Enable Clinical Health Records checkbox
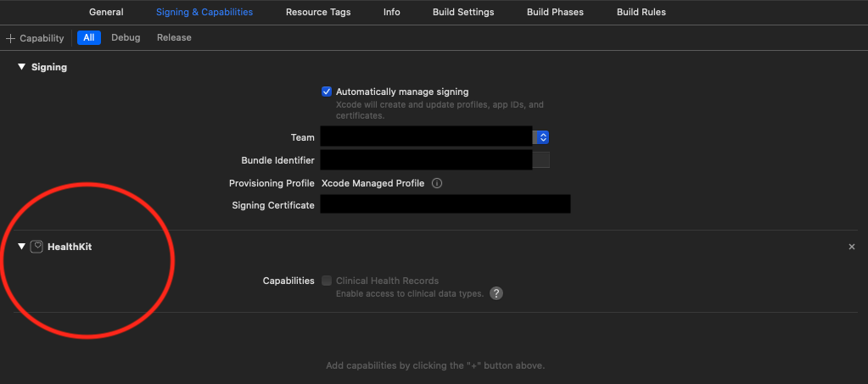This screenshot has width=868, height=384. [x=327, y=281]
